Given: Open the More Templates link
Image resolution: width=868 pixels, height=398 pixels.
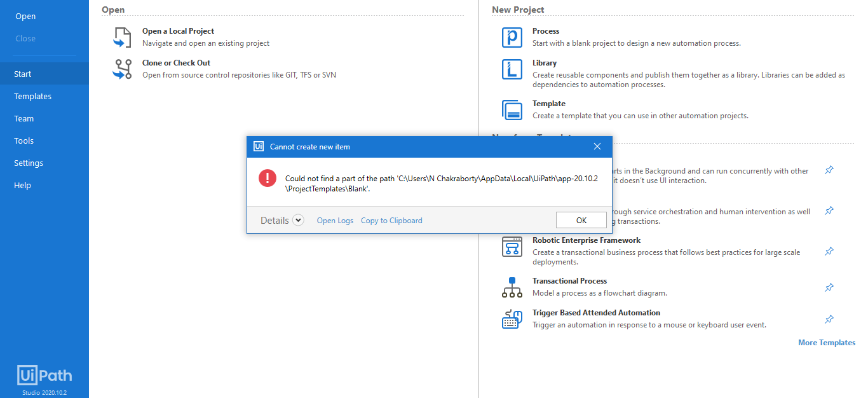Looking at the screenshot, I should (x=827, y=343).
